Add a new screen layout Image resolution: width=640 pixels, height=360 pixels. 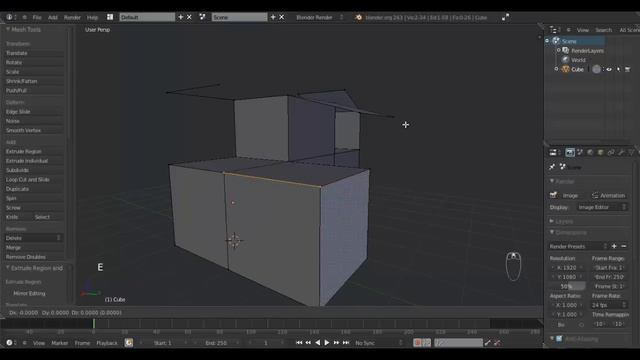181,17
